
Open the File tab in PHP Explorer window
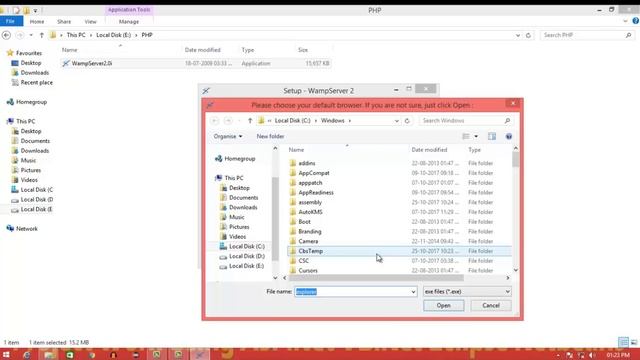coord(11,22)
